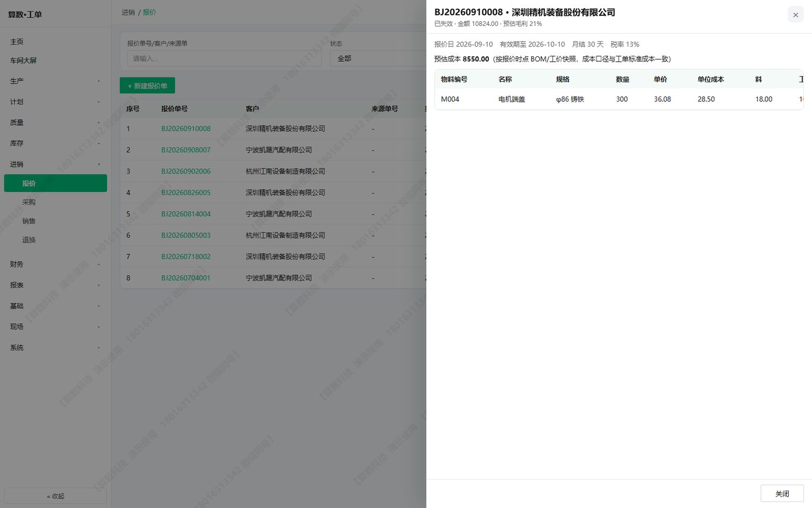
Task: Click the 关闭 button in the drawer footer
Action: 782,493
